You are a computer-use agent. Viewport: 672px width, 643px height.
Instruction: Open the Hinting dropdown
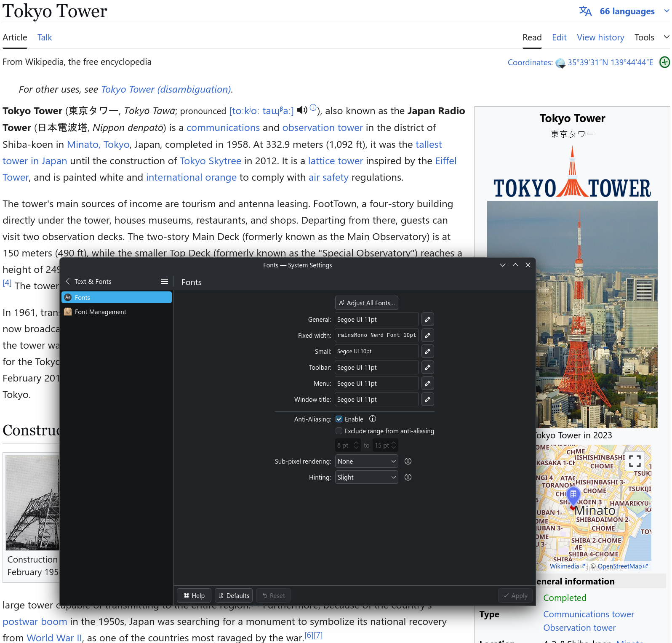click(366, 477)
